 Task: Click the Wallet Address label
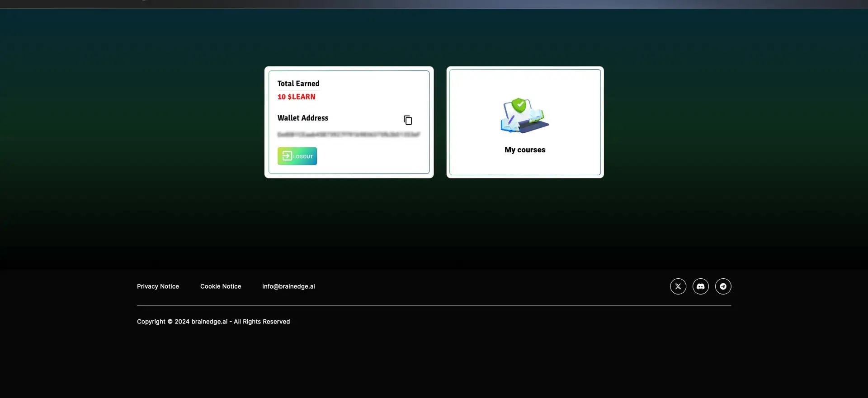pos(303,118)
